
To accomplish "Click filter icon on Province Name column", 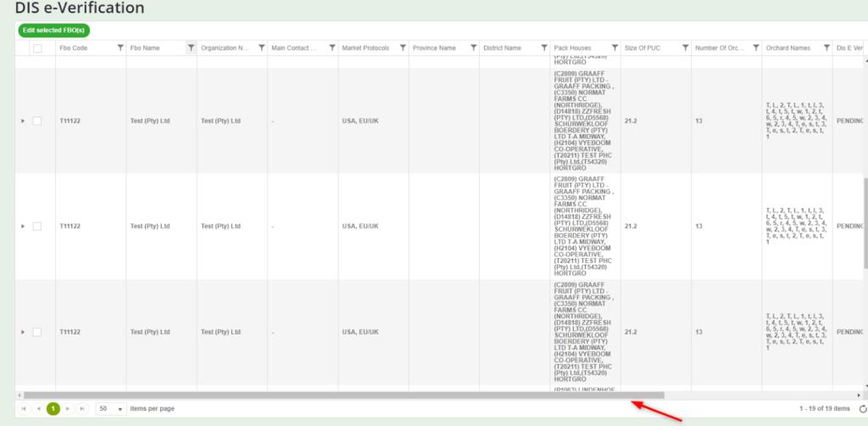I will tap(473, 48).
